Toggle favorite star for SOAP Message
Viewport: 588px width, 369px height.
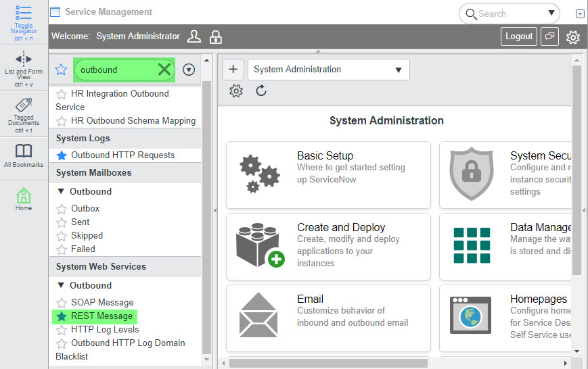[x=62, y=303]
